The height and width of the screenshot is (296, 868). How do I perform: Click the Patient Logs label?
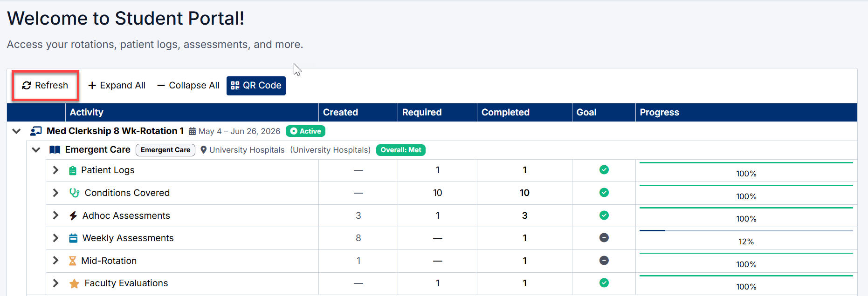[x=108, y=170]
